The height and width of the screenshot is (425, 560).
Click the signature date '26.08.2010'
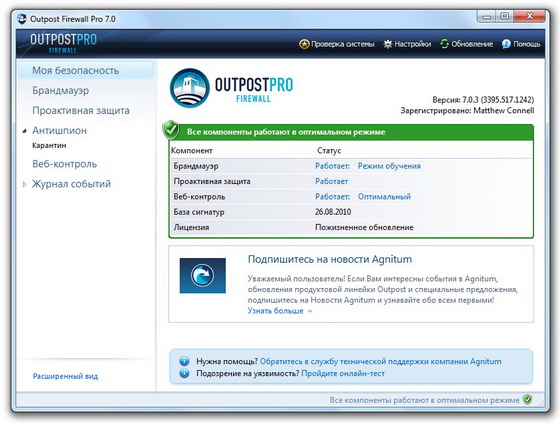(333, 212)
